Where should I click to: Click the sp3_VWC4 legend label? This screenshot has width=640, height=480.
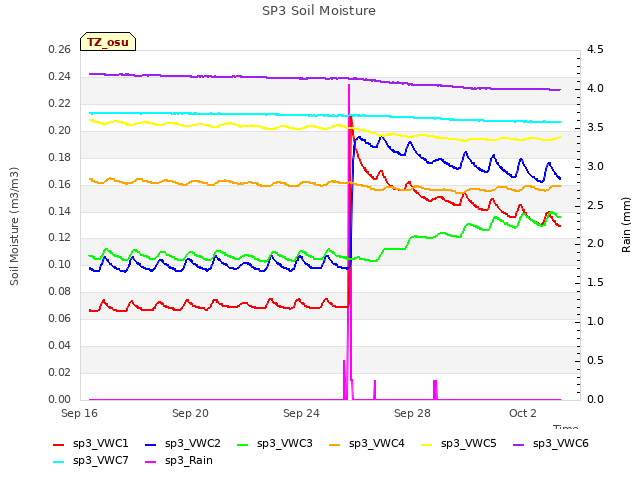(376, 443)
